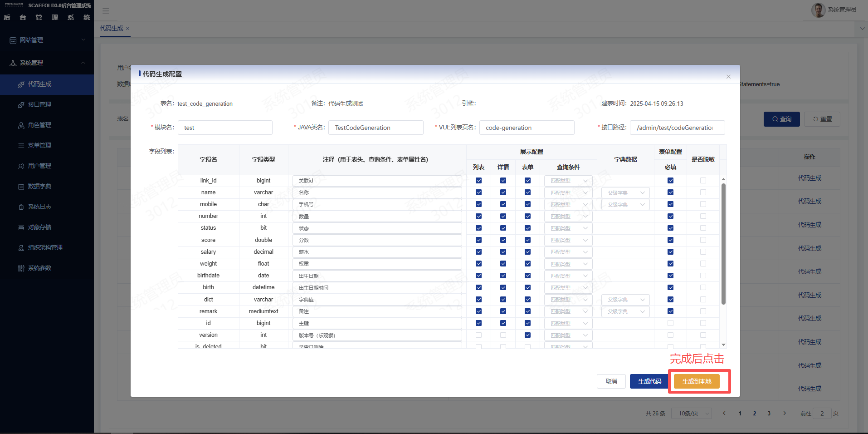Click the hamburger menu collapse icon
The height and width of the screenshot is (434, 868).
pyautogui.click(x=106, y=11)
